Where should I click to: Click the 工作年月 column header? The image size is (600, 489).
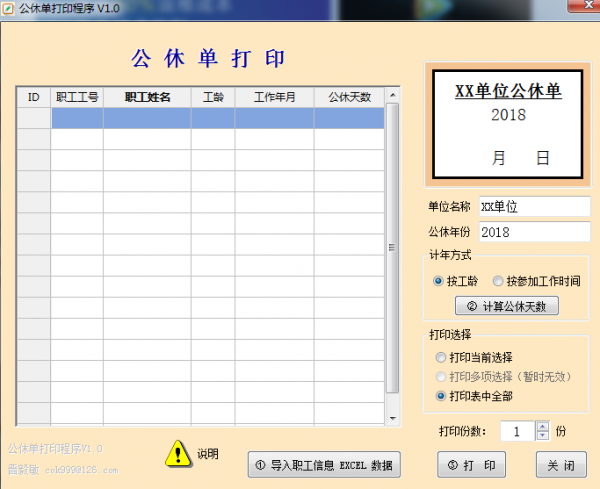pyautogui.click(x=274, y=97)
